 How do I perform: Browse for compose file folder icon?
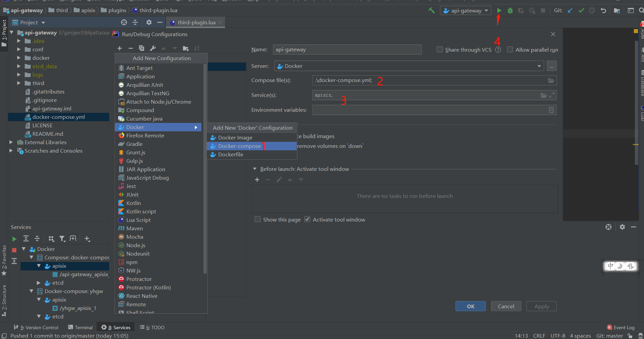[551, 80]
